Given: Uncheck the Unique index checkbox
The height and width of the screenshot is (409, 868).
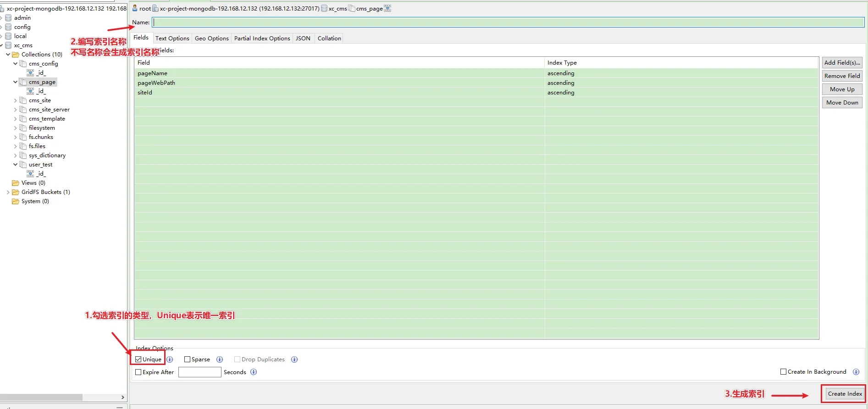Looking at the screenshot, I should pos(138,359).
